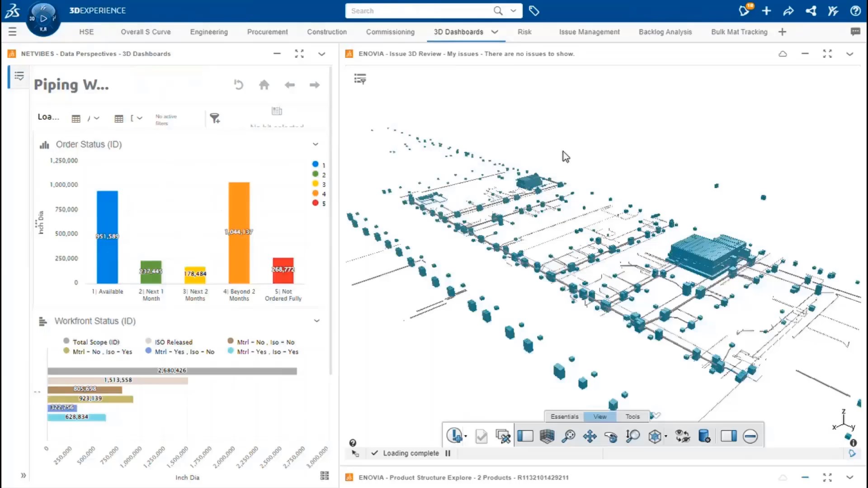Select the Rotate view tool
Viewport: 868px width, 488px height.
[611, 436]
